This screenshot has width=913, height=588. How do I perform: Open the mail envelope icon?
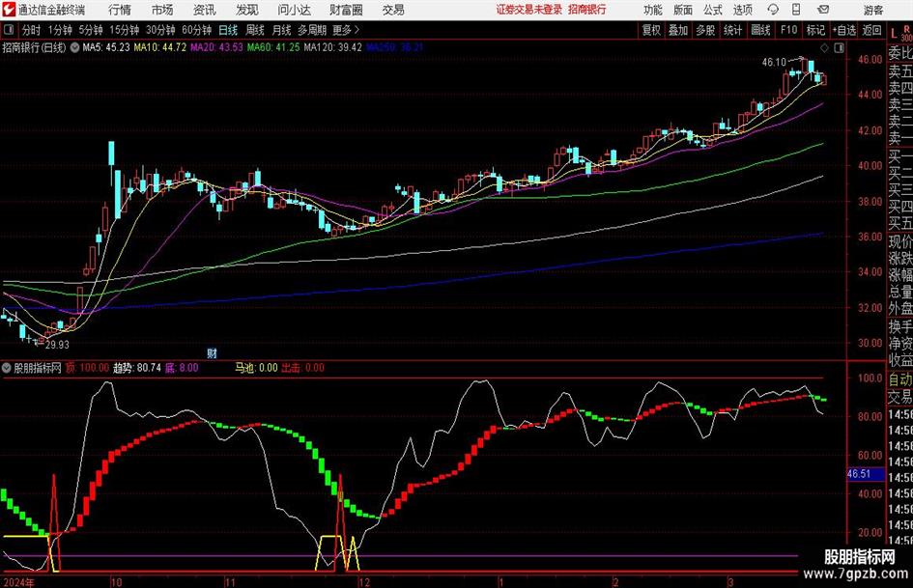pyautogui.click(x=823, y=10)
